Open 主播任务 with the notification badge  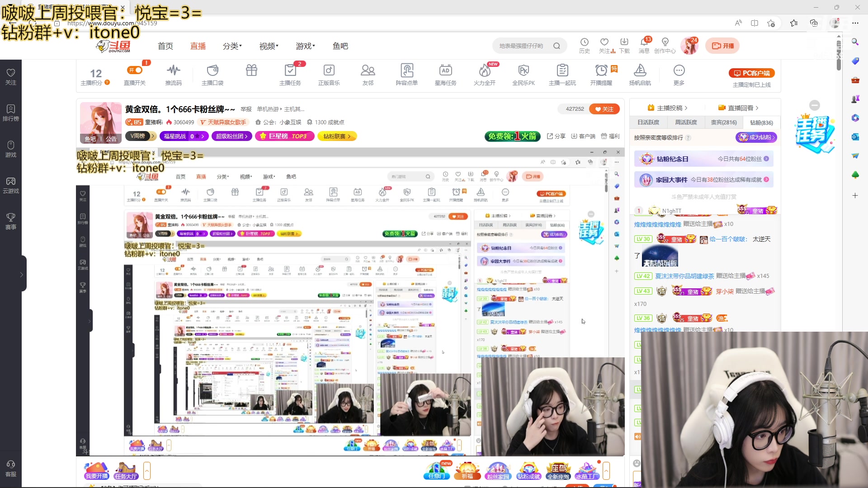pyautogui.click(x=290, y=74)
